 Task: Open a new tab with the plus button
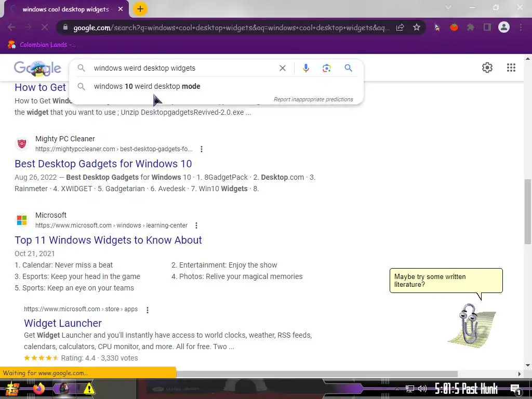tap(140, 9)
